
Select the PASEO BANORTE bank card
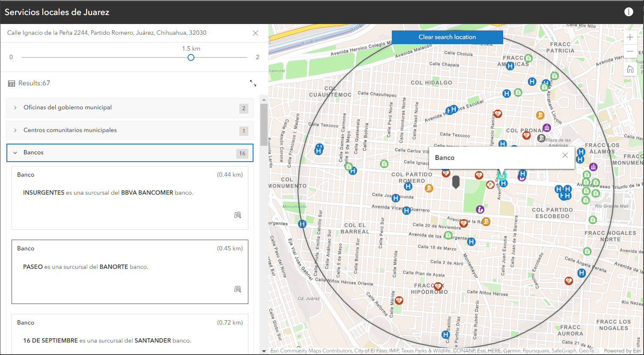[x=130, y=271]
